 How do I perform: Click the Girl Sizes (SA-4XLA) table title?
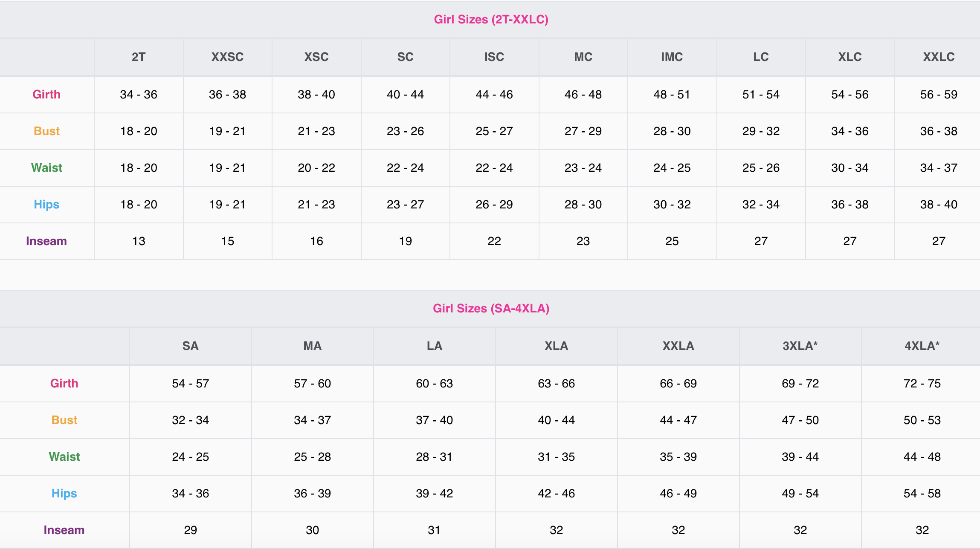[491, 309]
